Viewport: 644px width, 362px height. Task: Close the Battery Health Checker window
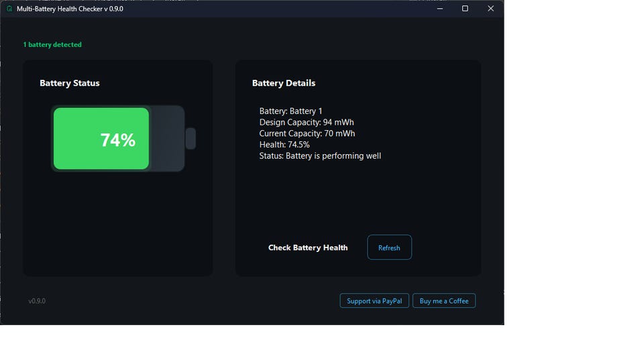pyautogui.click(x=490, y=9)
